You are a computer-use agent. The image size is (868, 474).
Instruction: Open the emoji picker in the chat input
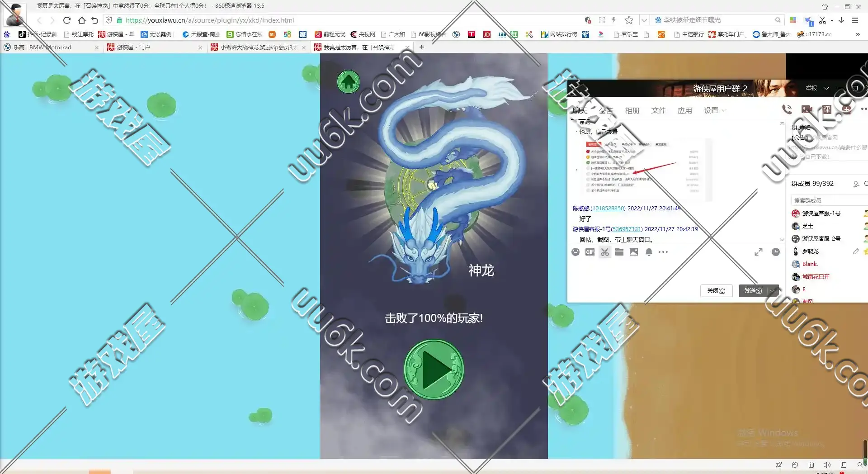[x=576, y=252]
